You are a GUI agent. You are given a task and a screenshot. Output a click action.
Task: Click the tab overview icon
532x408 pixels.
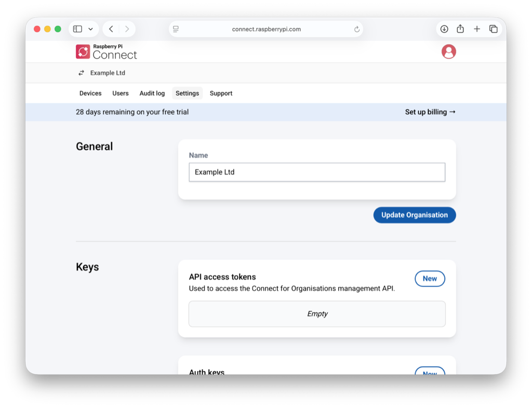pos(493,29)
